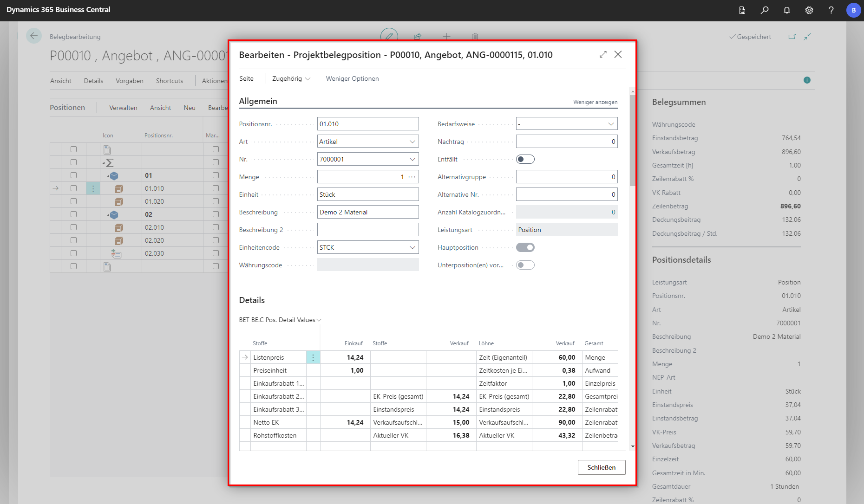Open the settings gear icon

click(809, 10)
